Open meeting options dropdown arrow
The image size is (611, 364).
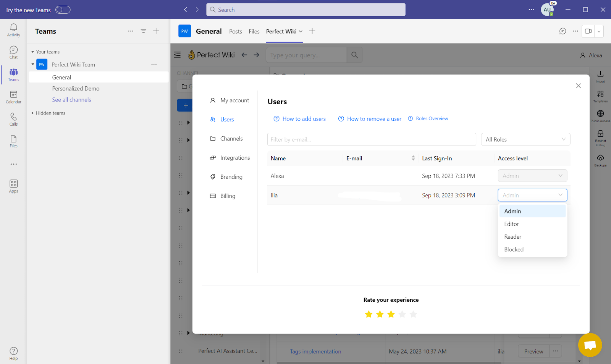[599, 31]
